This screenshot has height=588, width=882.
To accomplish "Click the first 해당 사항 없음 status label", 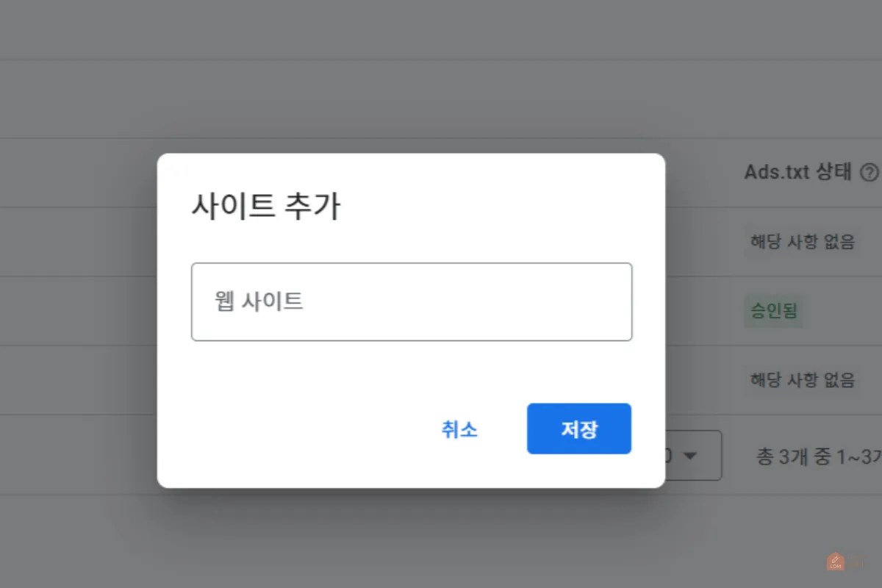I will pyautogui.click(x=802, y=242).
